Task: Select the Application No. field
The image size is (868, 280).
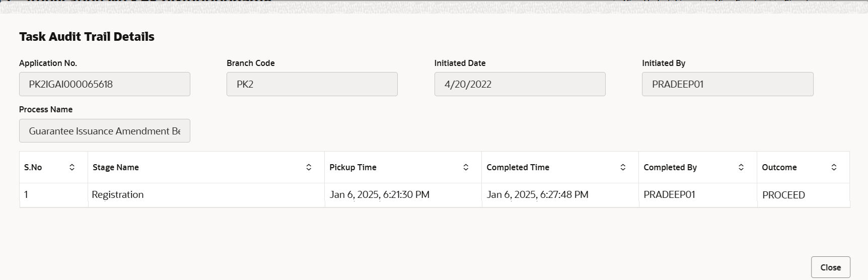Action: 105,84
